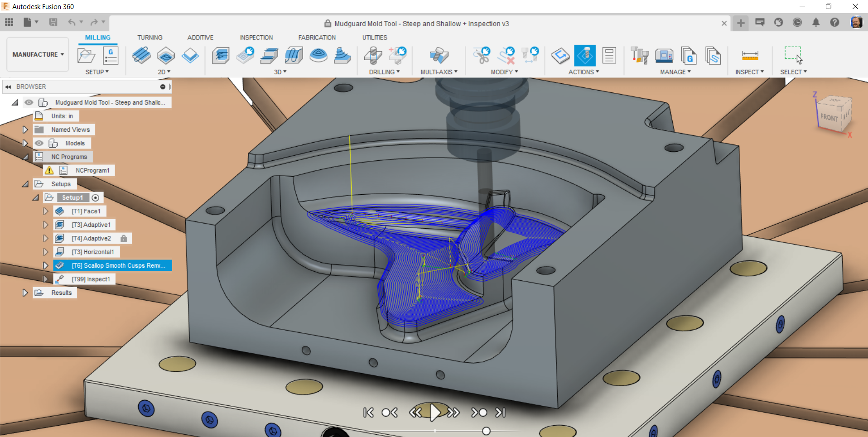Image resolution: width=868 pixels, height=437 pixels.
Task: Toggle visibility eye of Models node
Action: click(x=39, y=143)
